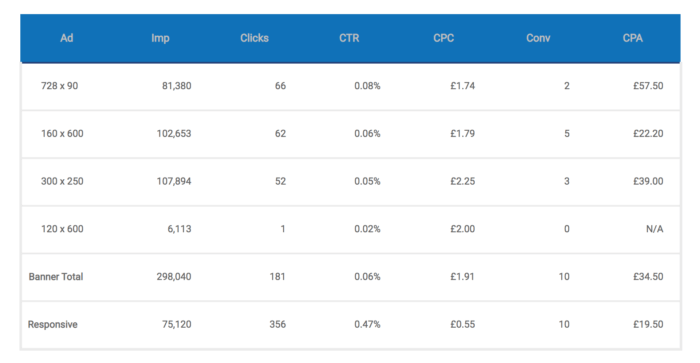Screen dimensions: 700x363
Task: Select the Banner Total row label
Action: click(x=56, y=277)
